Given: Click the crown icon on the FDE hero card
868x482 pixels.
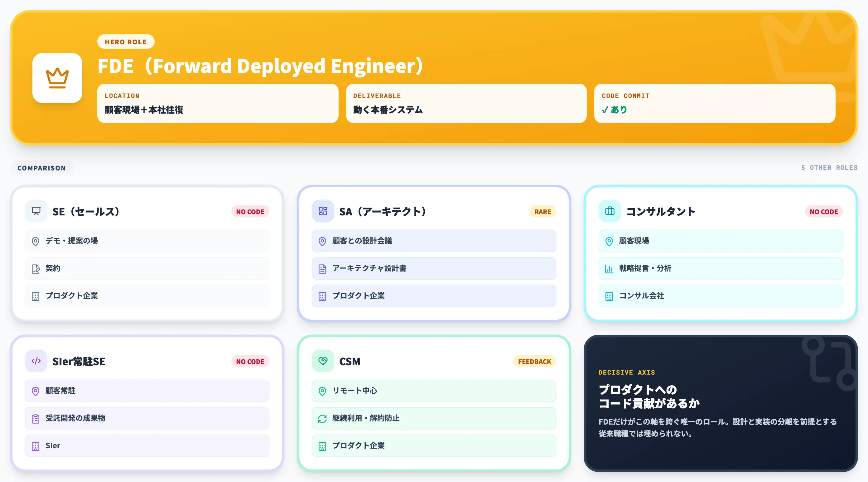Looking at the screenshot, I should [58, 78].
